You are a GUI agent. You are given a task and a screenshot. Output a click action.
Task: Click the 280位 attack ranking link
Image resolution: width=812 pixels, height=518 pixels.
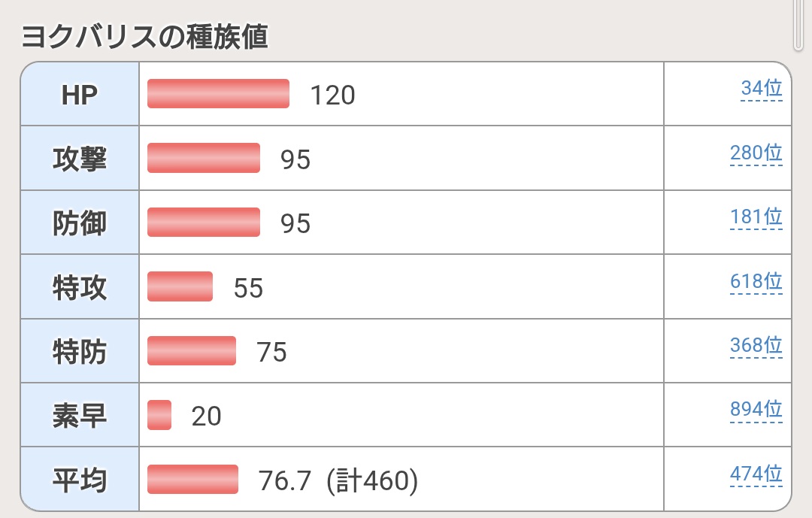(756, 153)
